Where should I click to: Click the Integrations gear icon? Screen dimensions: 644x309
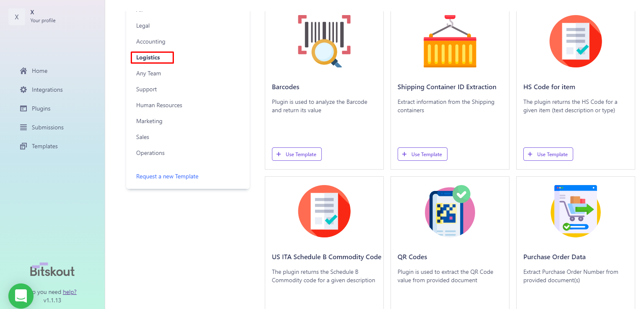coord(23,90)
